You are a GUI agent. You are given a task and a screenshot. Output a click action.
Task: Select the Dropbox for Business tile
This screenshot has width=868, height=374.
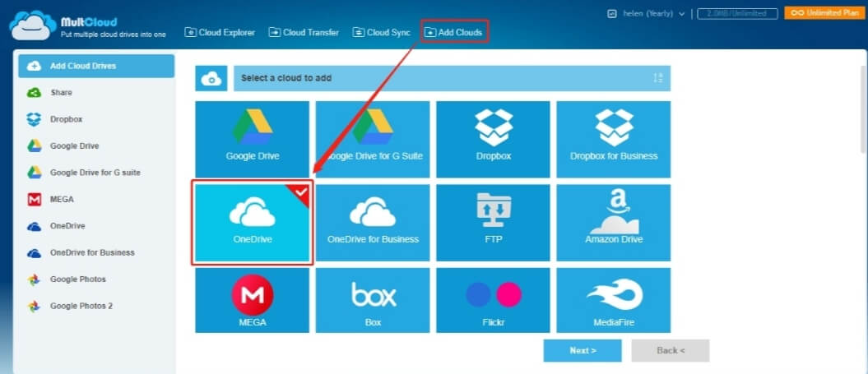613,139
